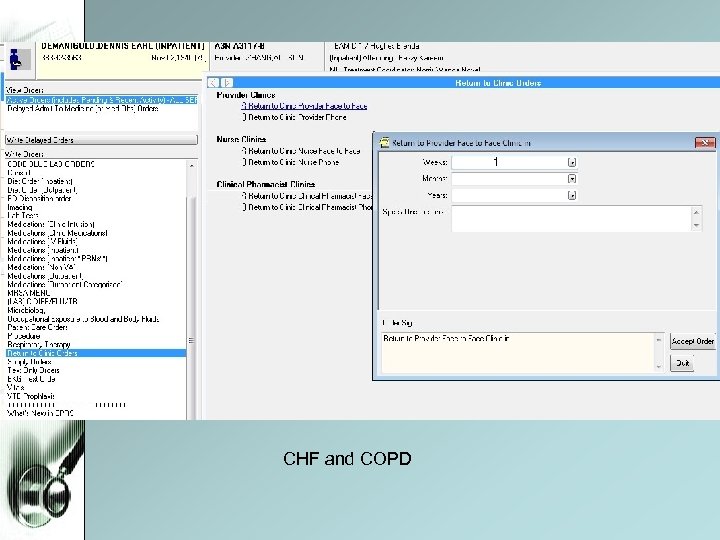Open Return to Clinic Clinical Pharmacist Phone
This screenshot has height=540, width=720.
[307, 208]
